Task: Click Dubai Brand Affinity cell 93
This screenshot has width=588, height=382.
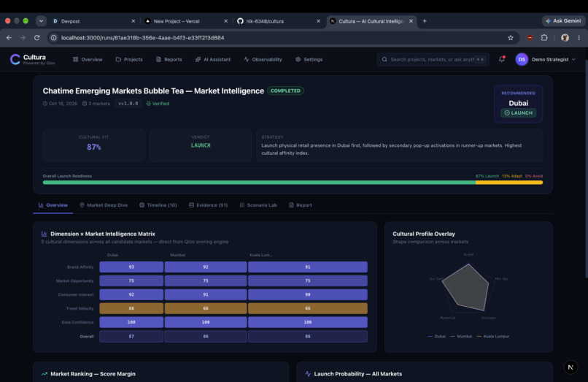Action: (131, 267)
